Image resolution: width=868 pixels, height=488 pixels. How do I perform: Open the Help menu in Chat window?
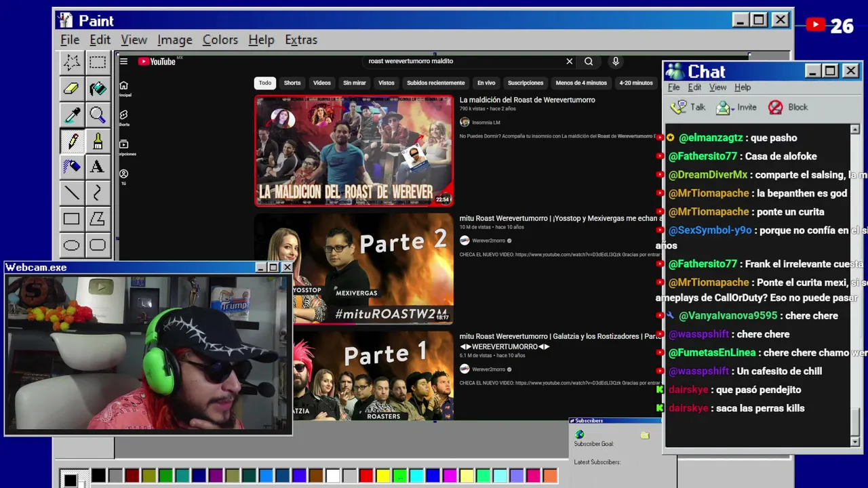(x=743, y=87)
